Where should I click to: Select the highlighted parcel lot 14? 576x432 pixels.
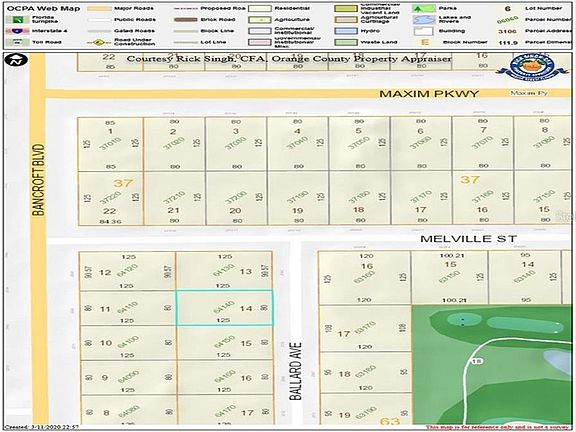[224, 308]
